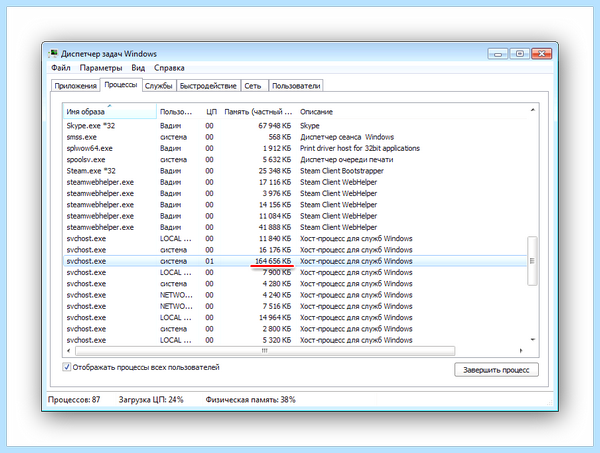Viewport: 600px width, 453px height.
Task: Select the splwow64.exe process
Action: (x=295, y=148)
